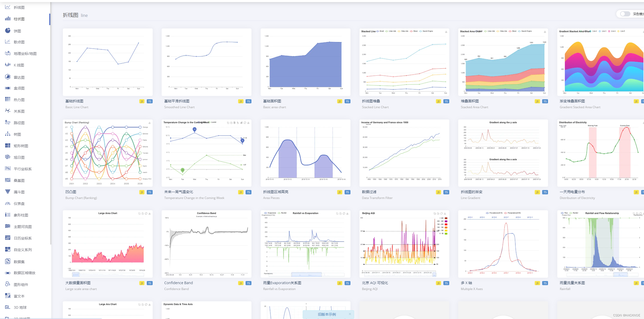Toggle the dark mode switch
Viewport: 644px width, 319px height.
(x=625, y=14)
